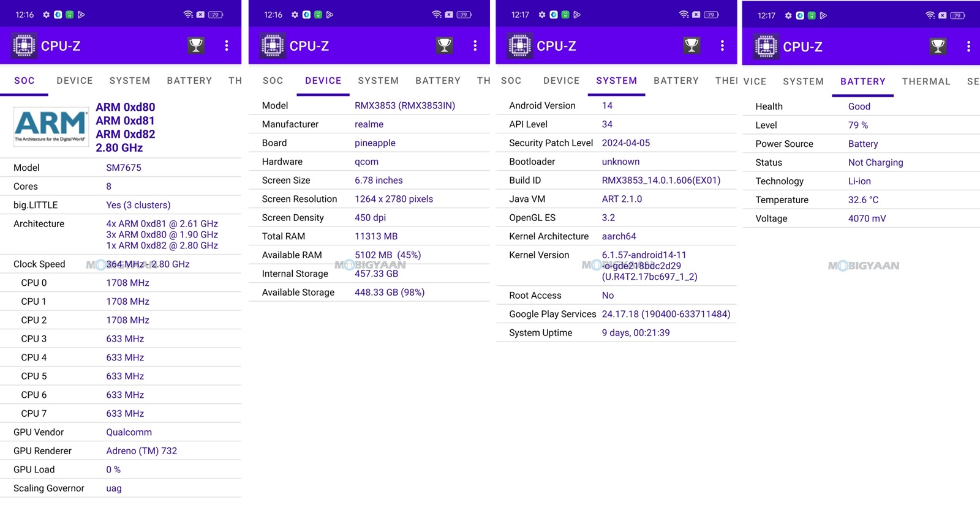The image size is (980, 530).
Task: Tap the trophy icon in SoC screen
Action: click(196, 45)
